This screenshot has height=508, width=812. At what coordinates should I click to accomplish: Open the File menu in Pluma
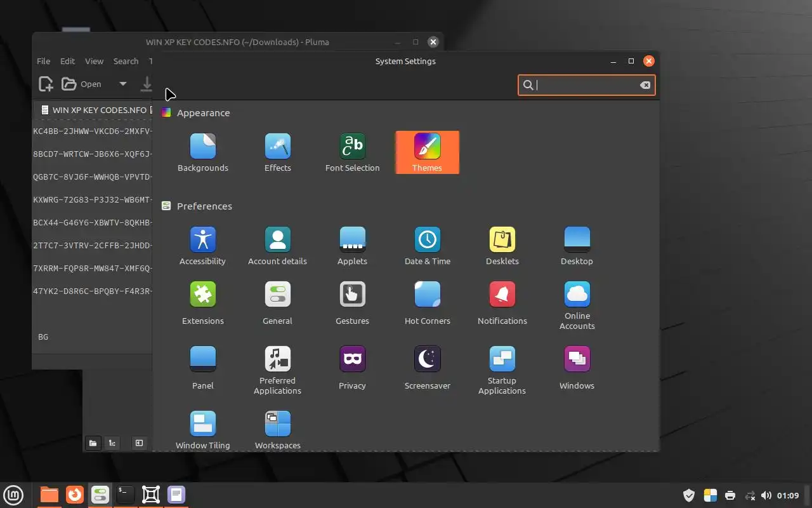tap(43, 62)
